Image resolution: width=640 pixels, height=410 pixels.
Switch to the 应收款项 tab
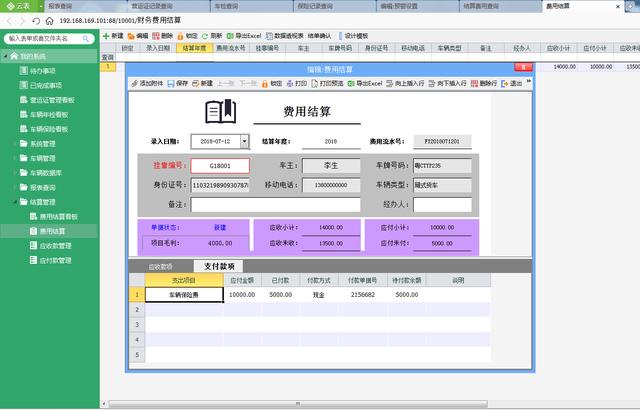pyautogui.click(x=160, y=267)
